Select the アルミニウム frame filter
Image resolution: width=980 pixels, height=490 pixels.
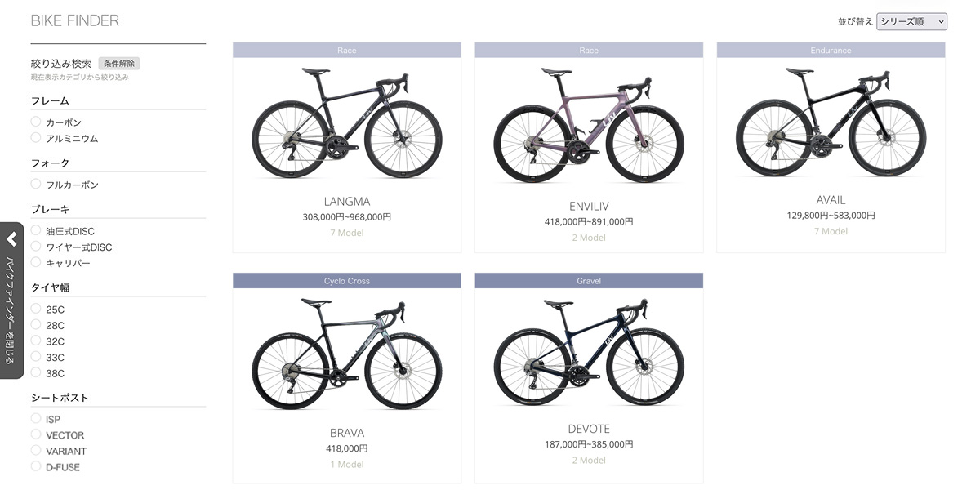[36, 138]
